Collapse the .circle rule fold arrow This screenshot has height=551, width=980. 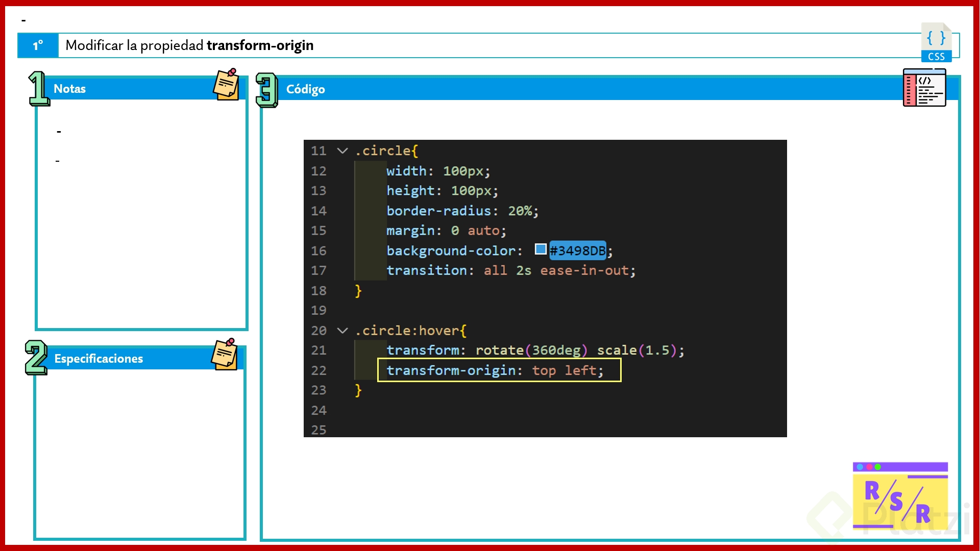(x=342, y=151)
